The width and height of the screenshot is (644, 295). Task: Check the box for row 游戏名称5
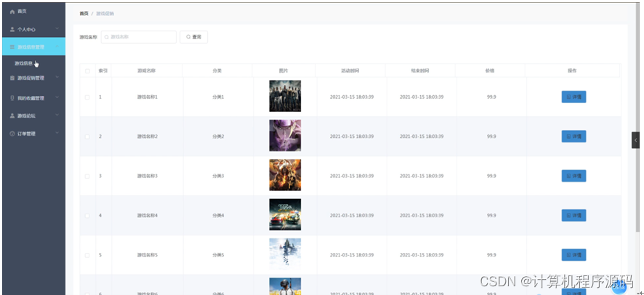87,255
